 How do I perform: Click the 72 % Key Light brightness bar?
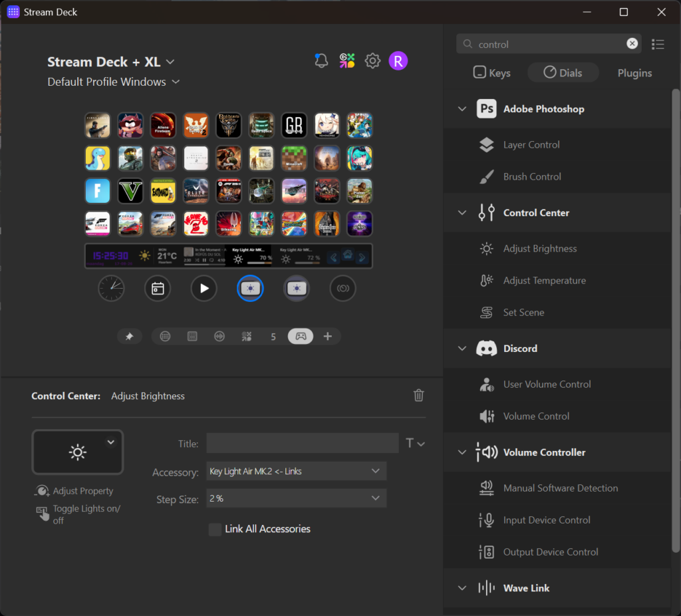tap(307, 263)
